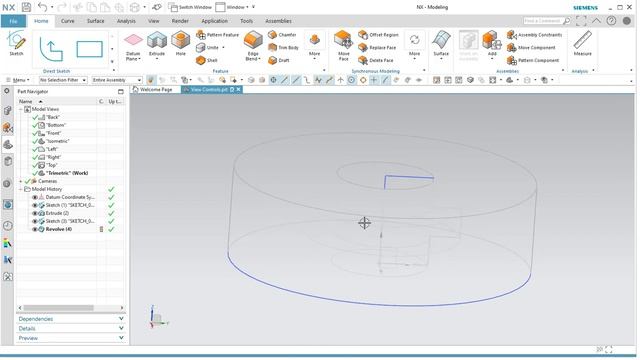The image size is (640, 360).
Task: Toggle full screen mode icon
Action: point(581,21)
